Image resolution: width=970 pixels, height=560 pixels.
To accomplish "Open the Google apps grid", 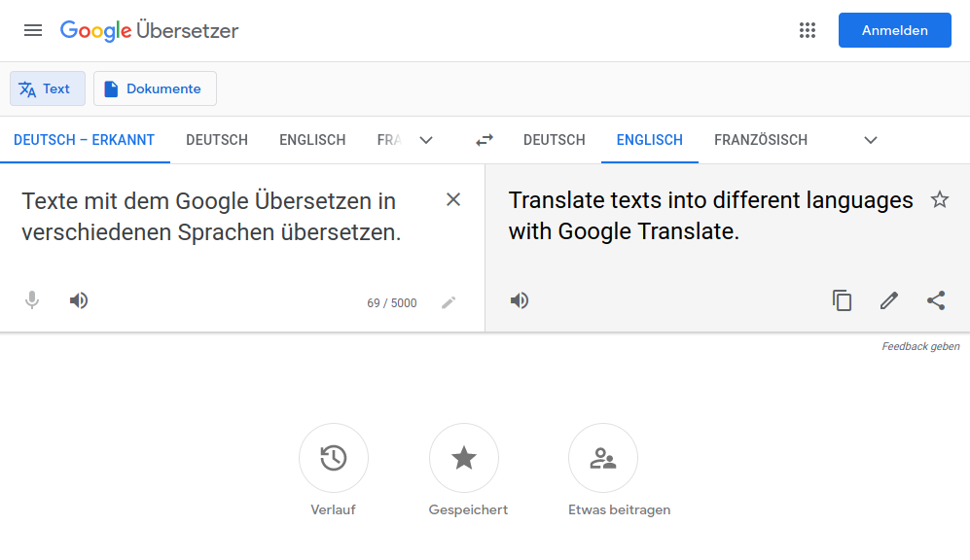I will (808, 30).
